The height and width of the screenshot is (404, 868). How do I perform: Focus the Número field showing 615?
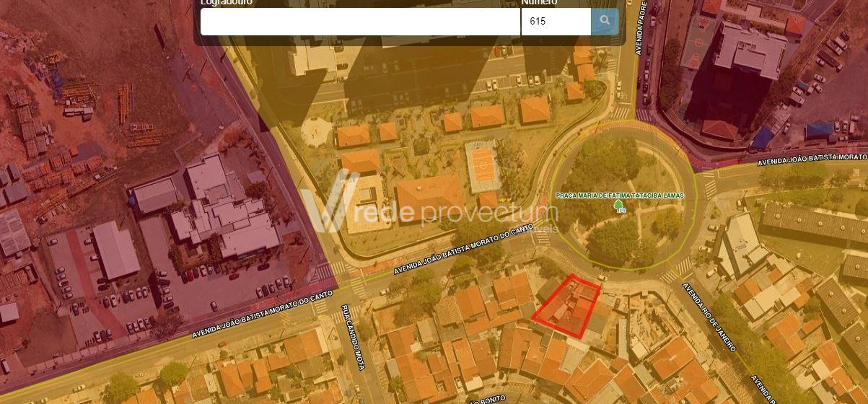pos(556,22)
